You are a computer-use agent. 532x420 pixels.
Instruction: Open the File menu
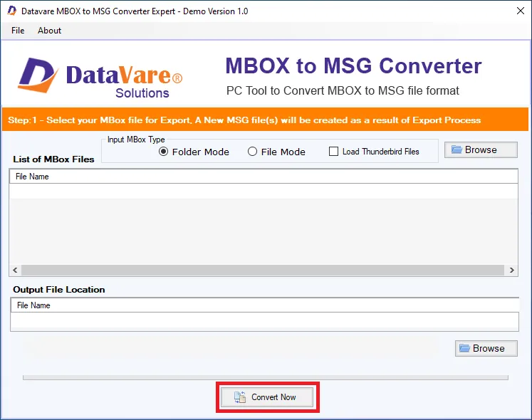pos(18,31)
